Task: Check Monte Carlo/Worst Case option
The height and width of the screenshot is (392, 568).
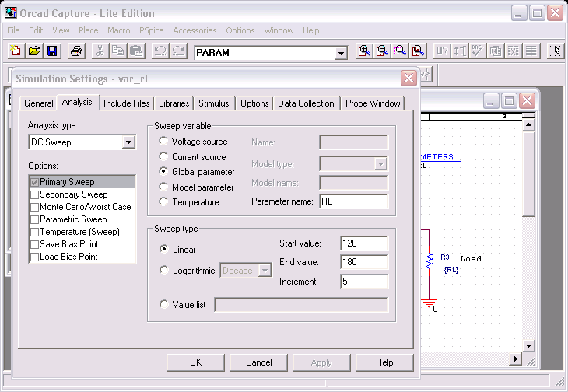Action: click(35, 207)
